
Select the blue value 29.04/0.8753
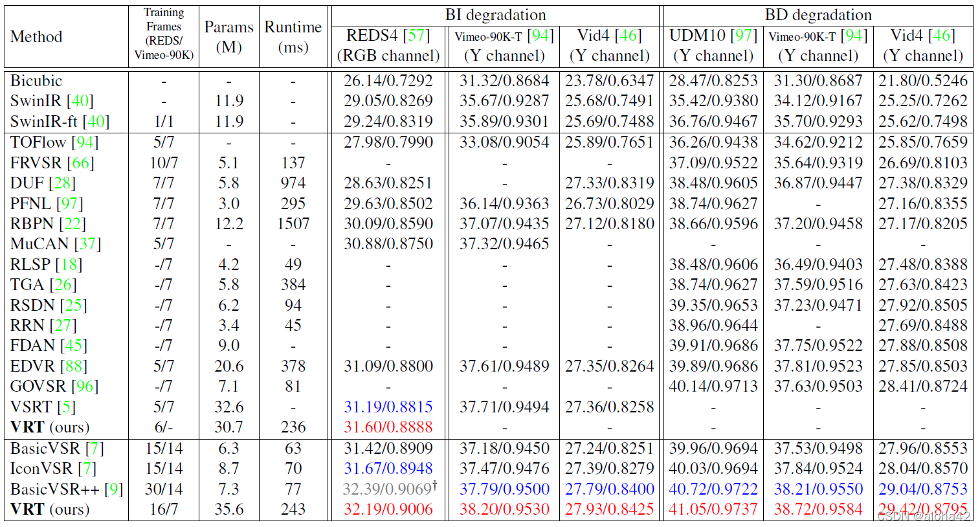(x=923, y=489)
